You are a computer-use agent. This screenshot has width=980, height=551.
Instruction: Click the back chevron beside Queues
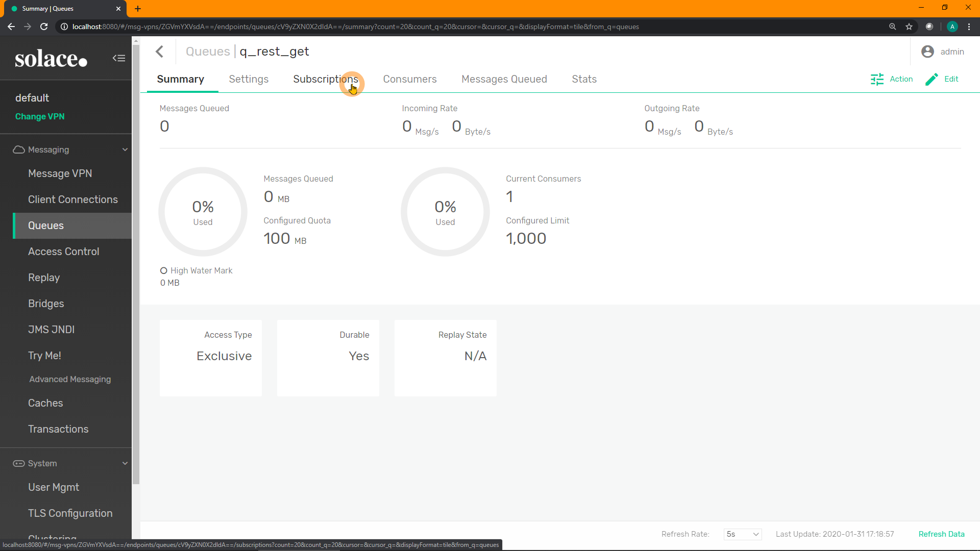coord(160,52)
